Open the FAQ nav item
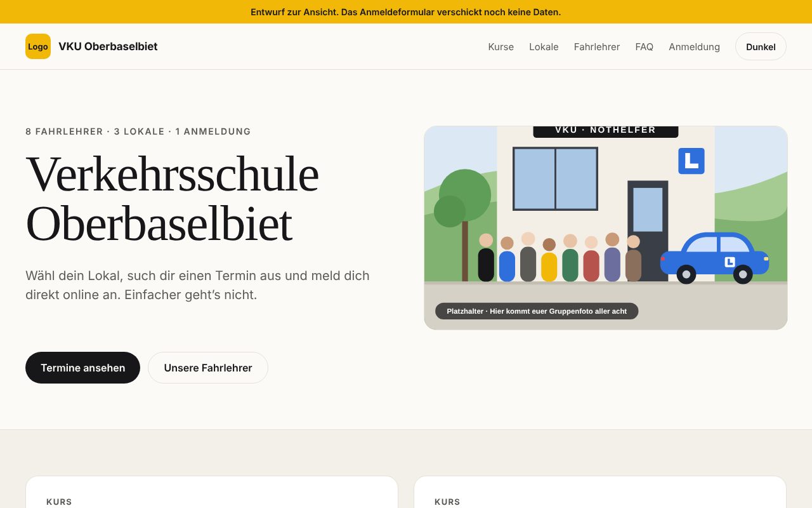812x508 pixels. [644, 46]
